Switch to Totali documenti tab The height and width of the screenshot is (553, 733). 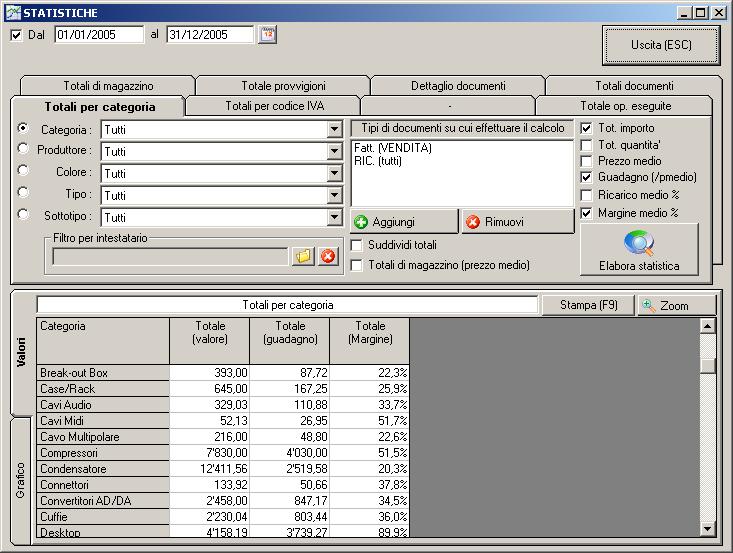[634, 86]
